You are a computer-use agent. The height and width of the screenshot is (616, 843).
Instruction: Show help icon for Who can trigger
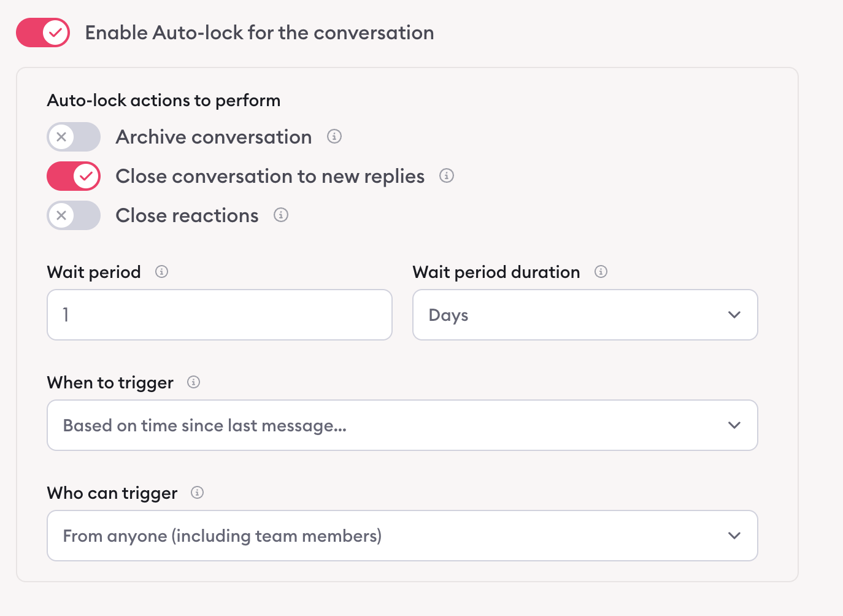tap(197, 493)
